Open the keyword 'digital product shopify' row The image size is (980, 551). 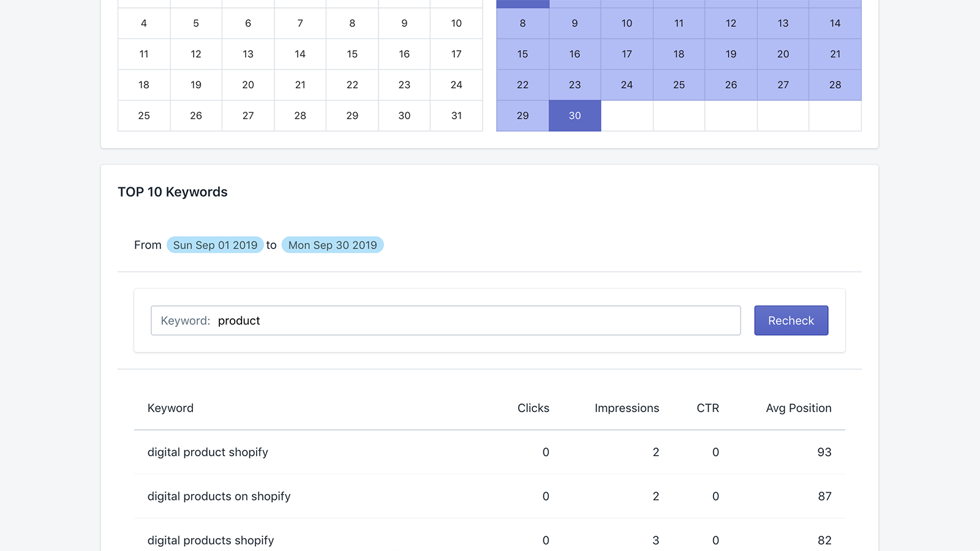[207, 452]
